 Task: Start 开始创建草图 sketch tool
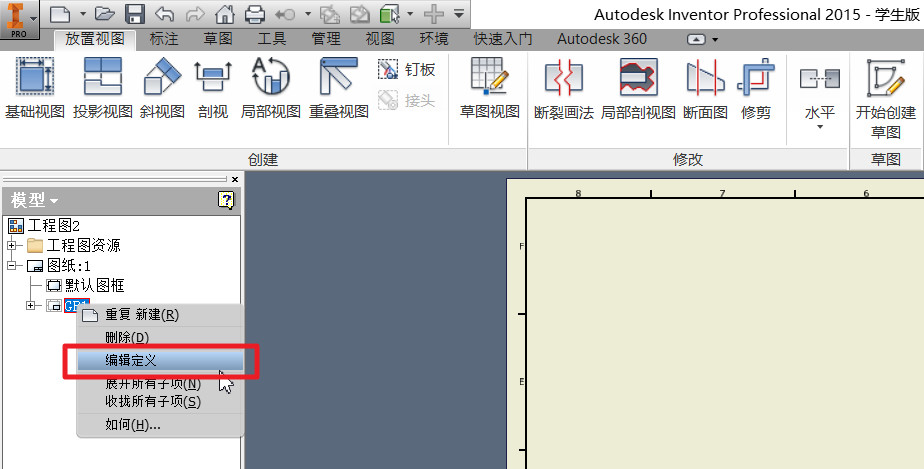click(x=886, y=98)
